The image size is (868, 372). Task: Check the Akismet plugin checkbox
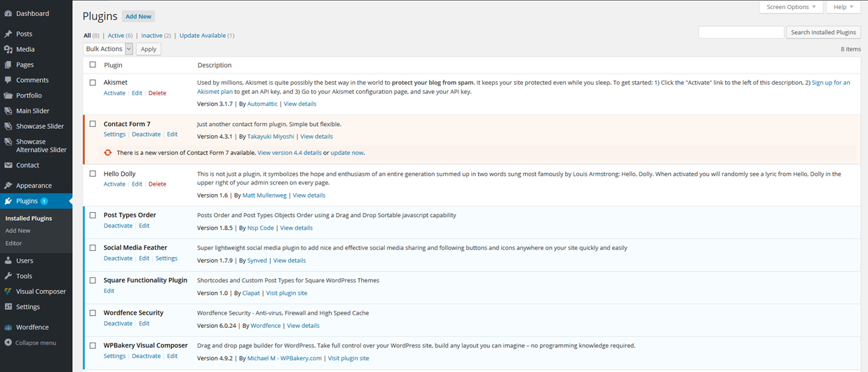coord(93,82)
